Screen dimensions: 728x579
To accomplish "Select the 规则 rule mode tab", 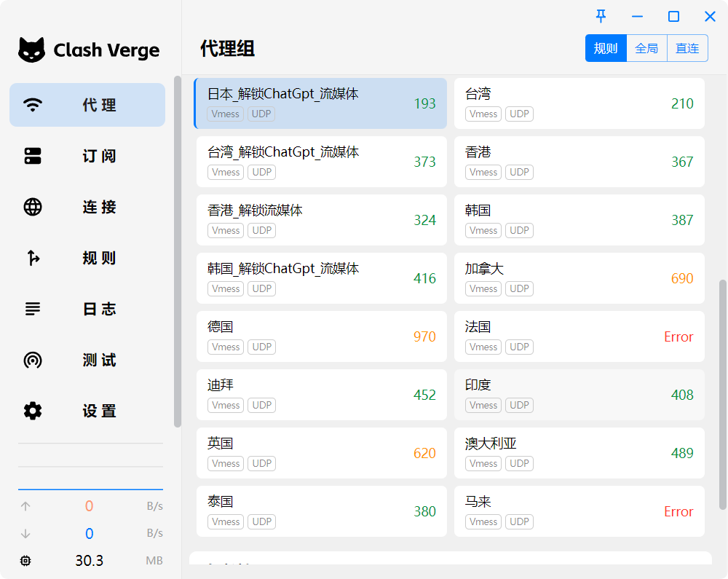I will click(x=606, y=47).
